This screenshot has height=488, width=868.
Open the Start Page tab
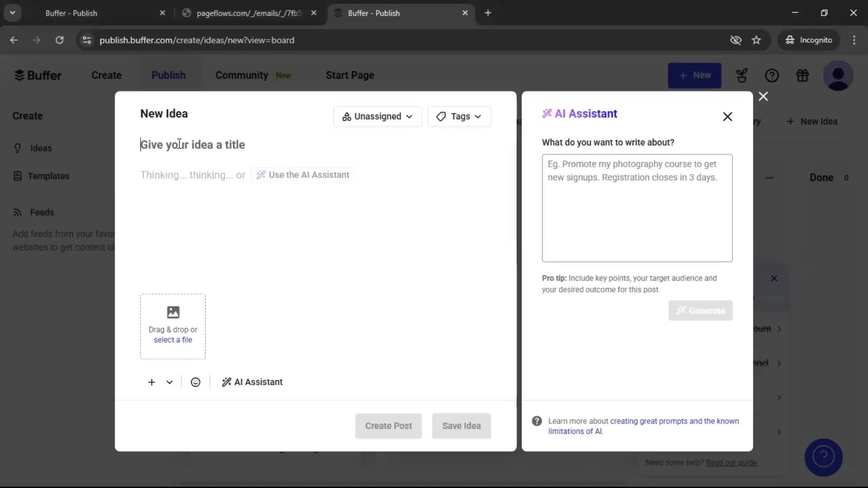(x=350, y=75)
